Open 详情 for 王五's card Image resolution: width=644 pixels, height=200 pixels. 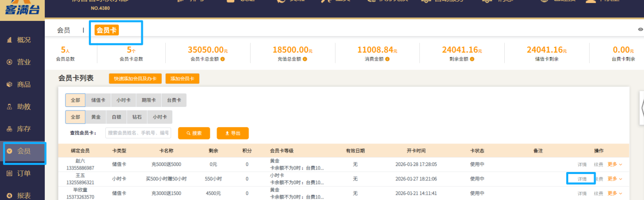(x=582, y=179)
